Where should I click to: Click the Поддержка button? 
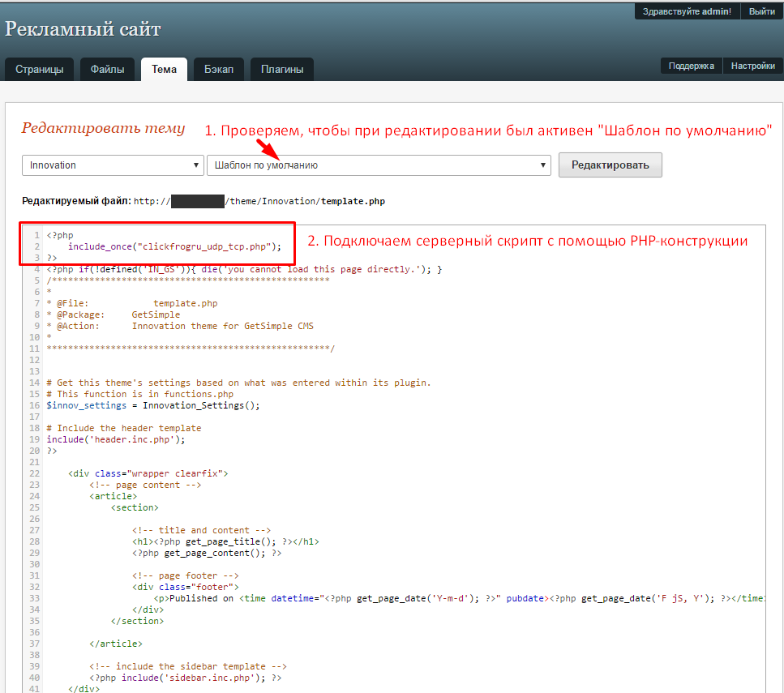[692, 66]
